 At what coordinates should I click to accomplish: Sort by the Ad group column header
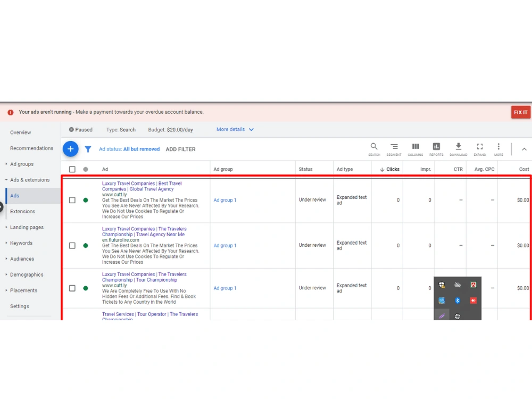point(223,169)
